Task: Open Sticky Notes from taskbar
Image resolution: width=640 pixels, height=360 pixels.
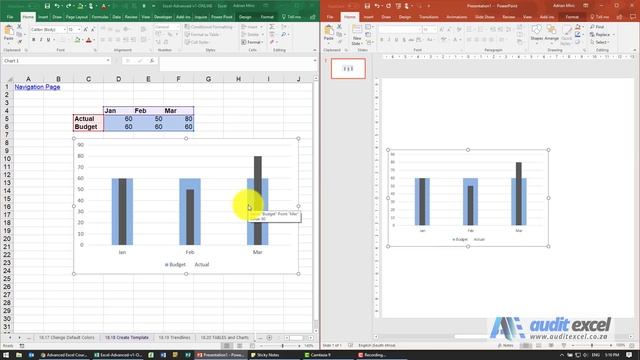Action: click(x=265, y=355)
